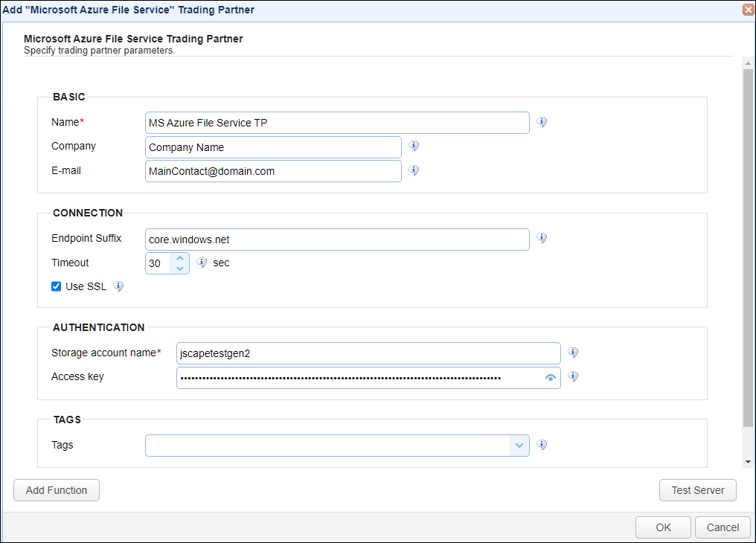
Task: Open info icon for Access key
Action: 573,376
